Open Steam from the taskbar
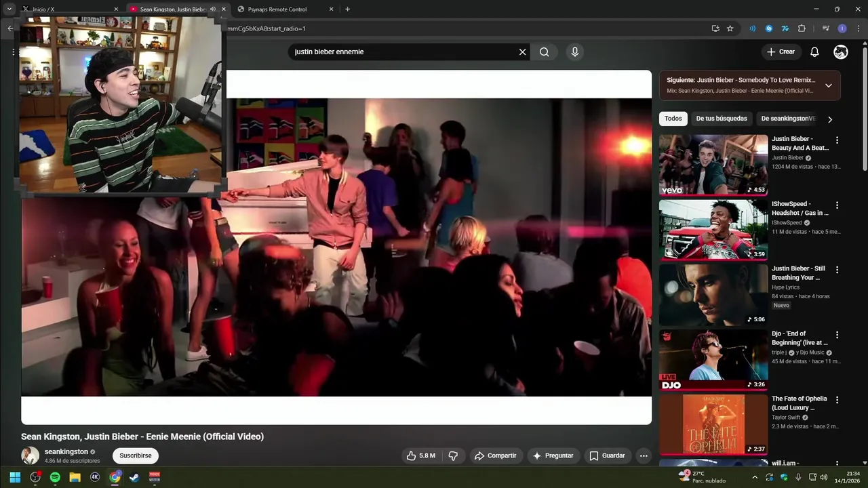The height and width of the screenshot is (488, 868). (135, 477)
